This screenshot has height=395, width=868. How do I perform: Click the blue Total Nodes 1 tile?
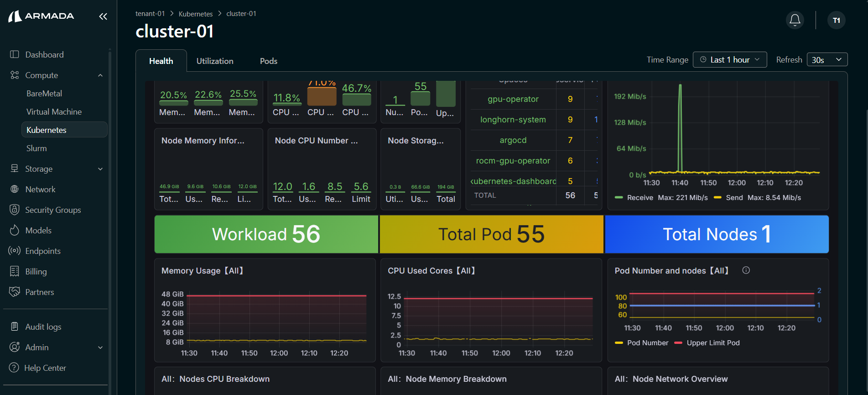(x=717, y=234)
